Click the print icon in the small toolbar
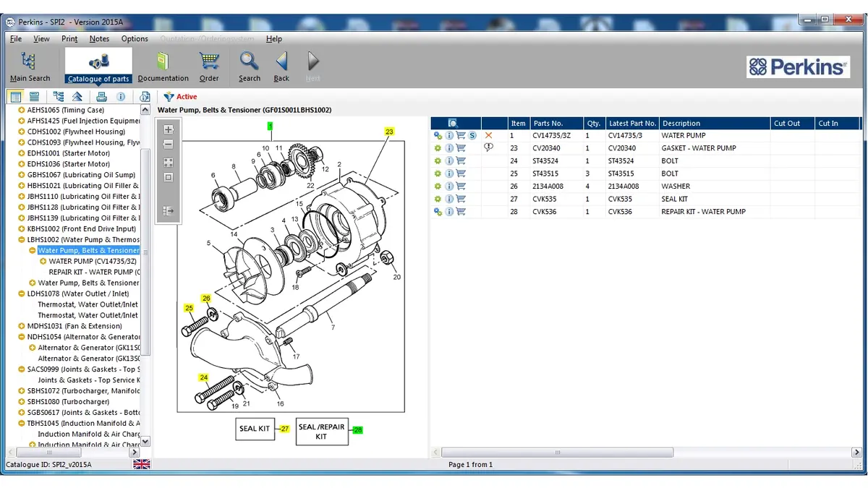This screenshot has width=868, height=488. pyautogui.click(x=101, y=97)
